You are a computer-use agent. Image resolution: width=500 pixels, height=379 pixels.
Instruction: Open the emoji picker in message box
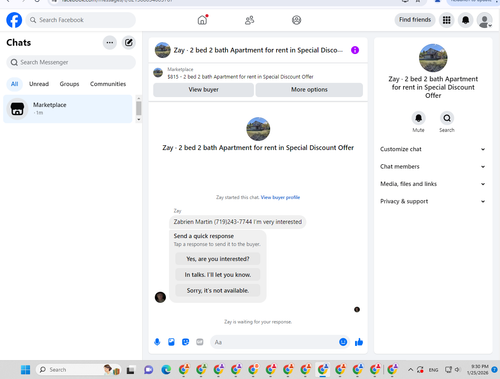click(x=343, y=342)
